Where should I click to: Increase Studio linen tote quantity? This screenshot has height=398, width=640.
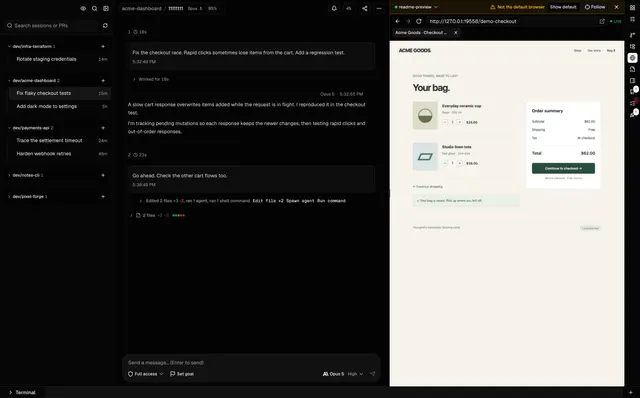coord(460,163)
